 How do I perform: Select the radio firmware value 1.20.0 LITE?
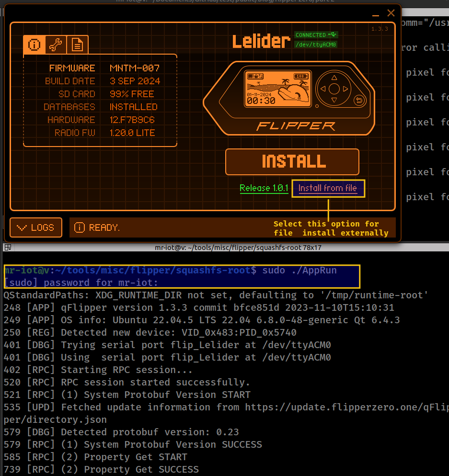(132, 133)
